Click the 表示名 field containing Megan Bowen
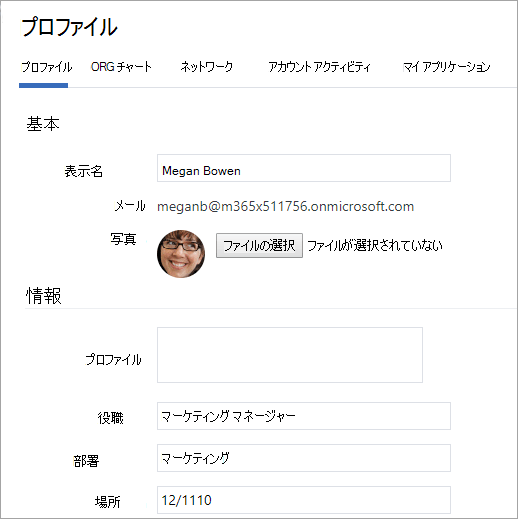The image size is (518, 519). [304, 168]
